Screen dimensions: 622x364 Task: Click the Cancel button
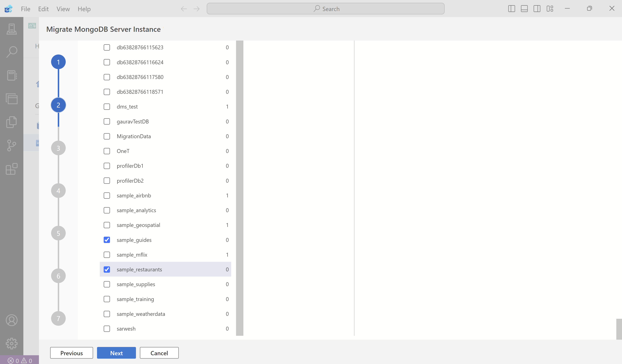pos(159,353)
